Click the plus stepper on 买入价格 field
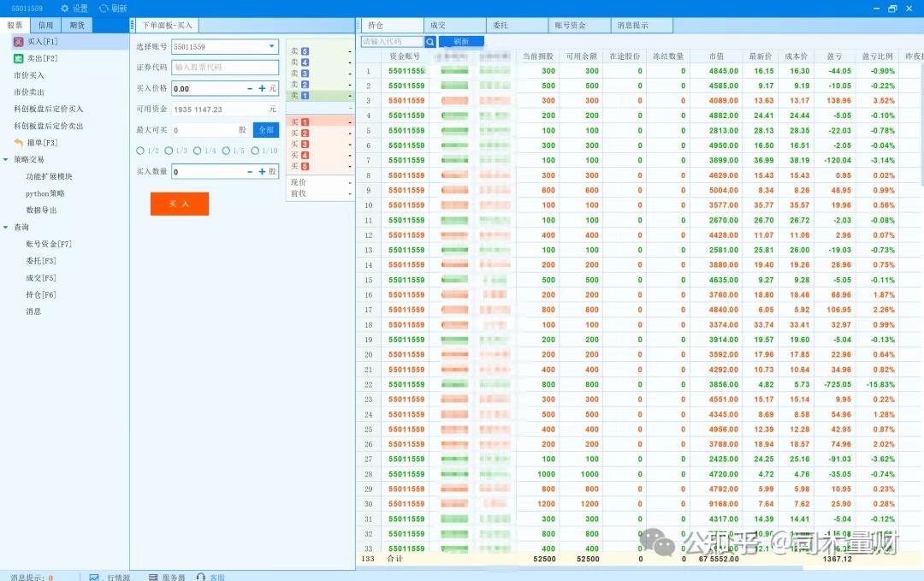The width and height of the screenshot is (924, 581). click(262, 88)
